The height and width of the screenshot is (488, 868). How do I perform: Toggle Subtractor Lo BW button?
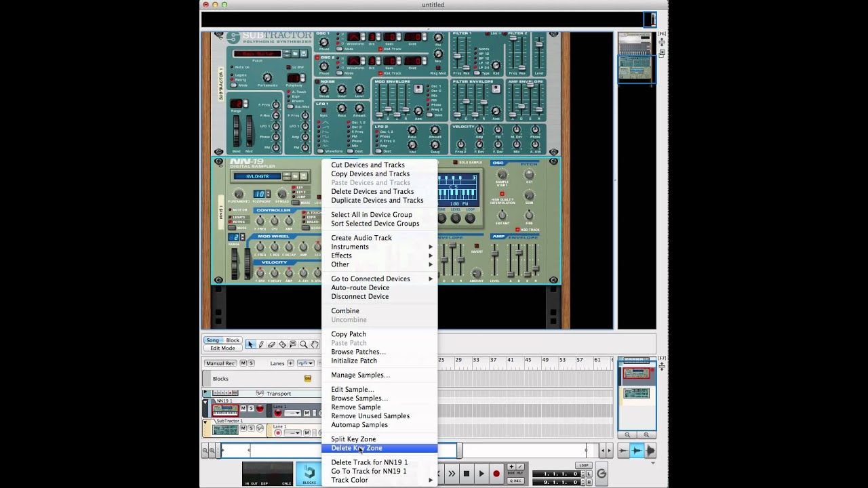[289, 67]
